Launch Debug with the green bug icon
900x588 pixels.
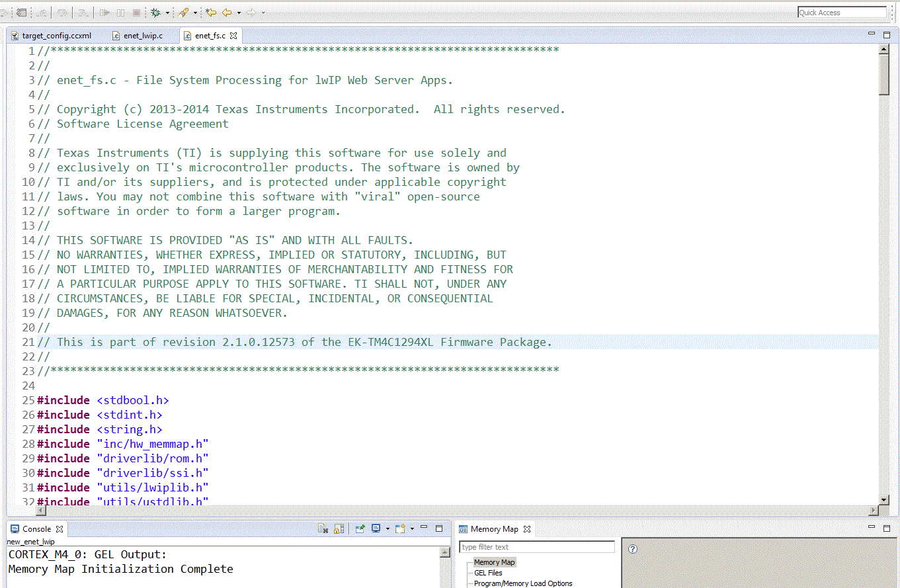coord(156,13)
